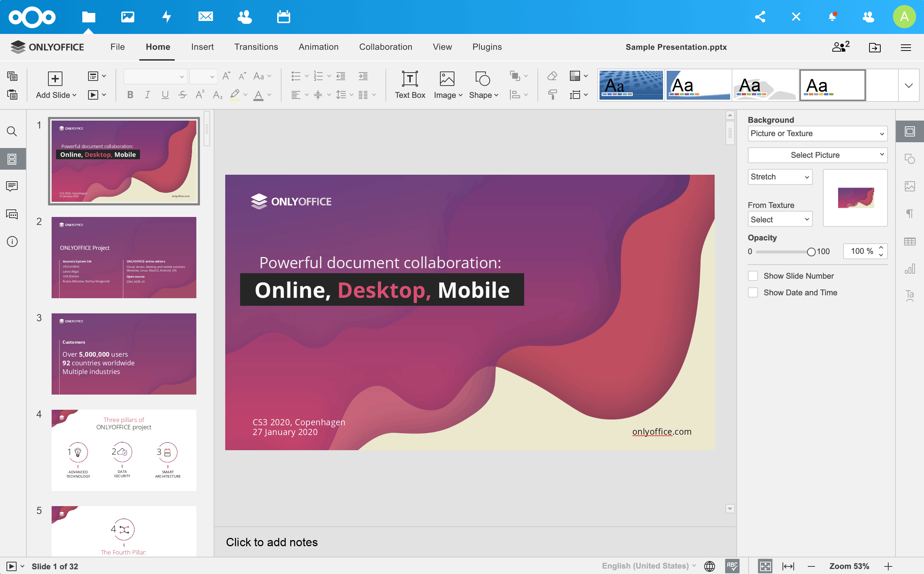Click the Opacity slider handle
924x574 pixels.
pos(812,251)
